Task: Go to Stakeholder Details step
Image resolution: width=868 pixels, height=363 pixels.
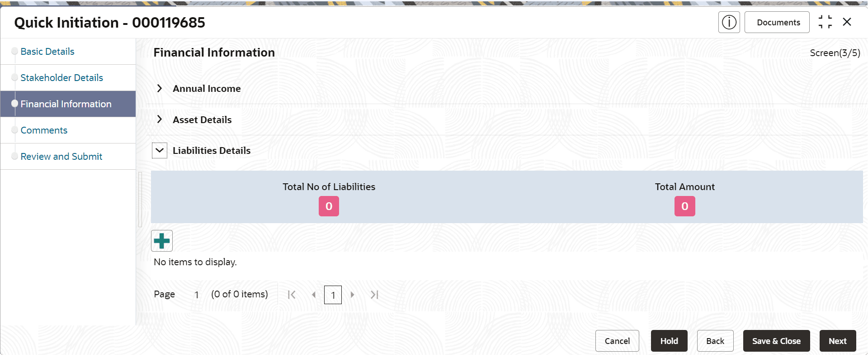Action: 61,78
